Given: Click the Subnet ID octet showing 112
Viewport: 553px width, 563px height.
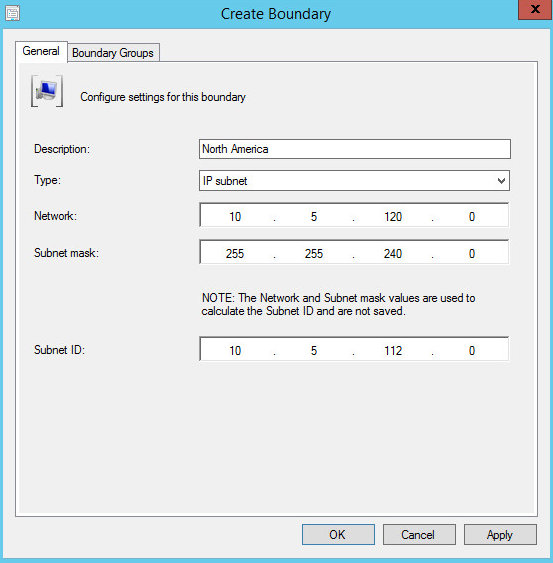Looking at the screenshot, I should [393, 350].
